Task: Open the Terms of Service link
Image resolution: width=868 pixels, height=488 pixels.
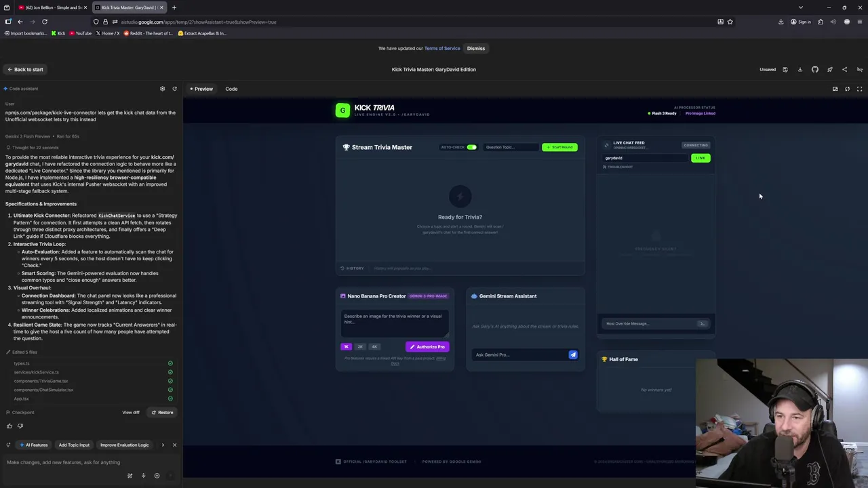Action: click(442, 48)
